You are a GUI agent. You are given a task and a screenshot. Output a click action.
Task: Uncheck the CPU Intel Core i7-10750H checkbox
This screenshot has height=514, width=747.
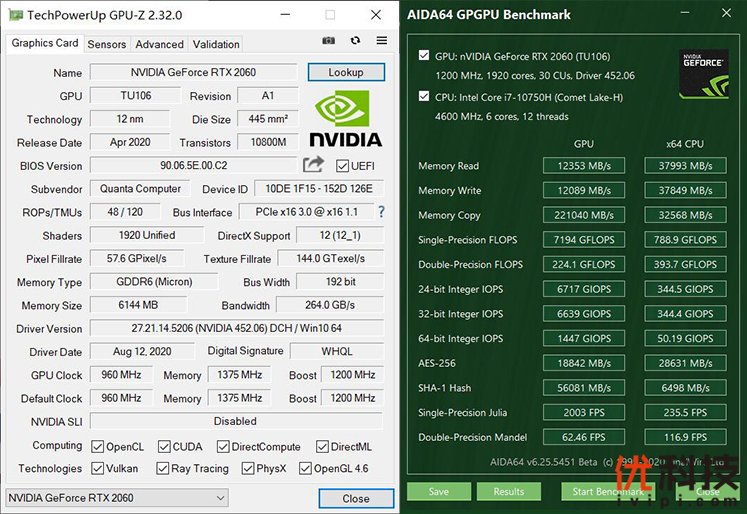coord(424,97)
